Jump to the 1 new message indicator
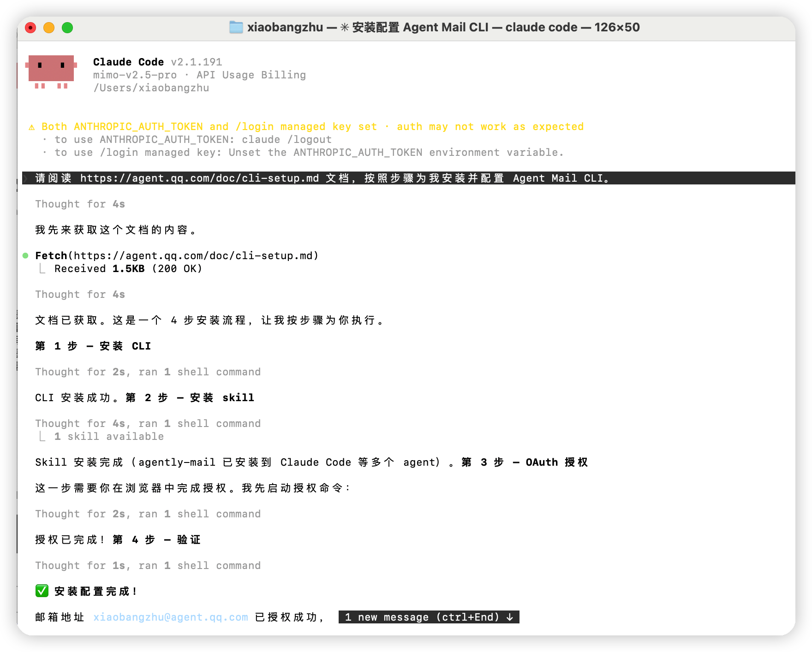812x652 pixels. click(429, 617)
